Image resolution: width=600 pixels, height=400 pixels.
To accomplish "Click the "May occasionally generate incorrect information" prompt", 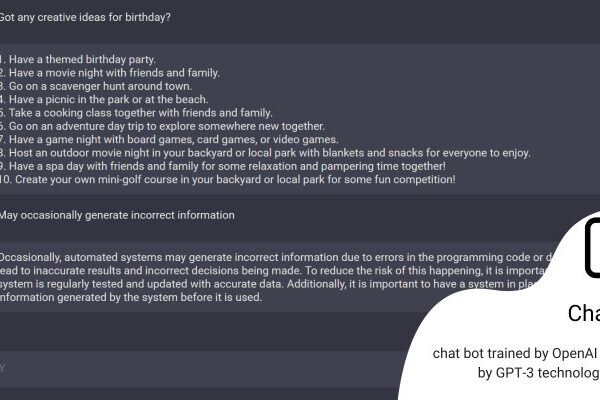I will [x=117, y=216].
